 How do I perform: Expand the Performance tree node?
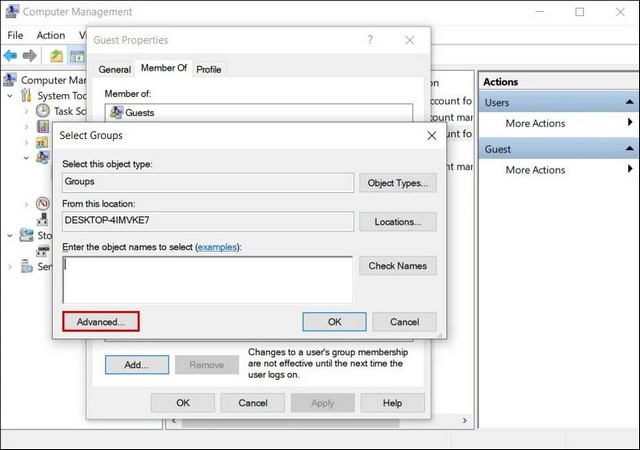point(27,204)
